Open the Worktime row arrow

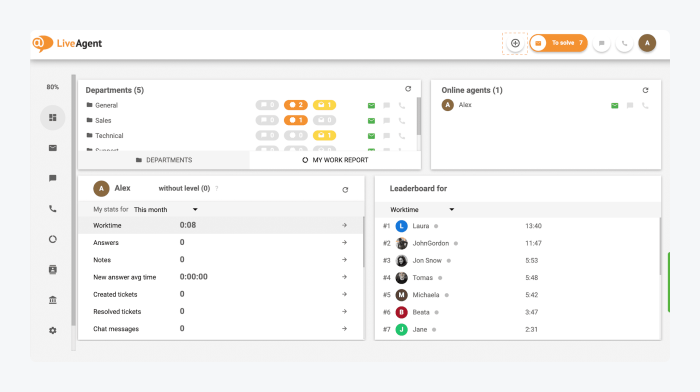(344, 225)
